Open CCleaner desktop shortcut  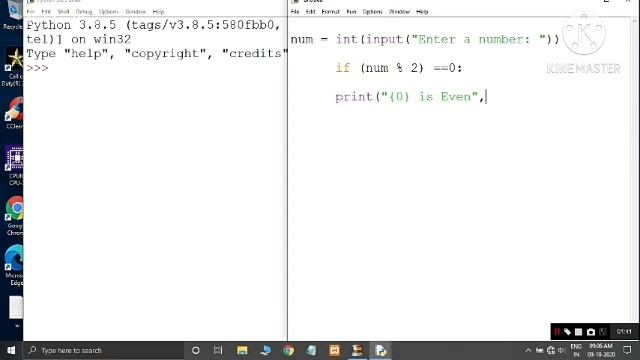click(14, 113)
